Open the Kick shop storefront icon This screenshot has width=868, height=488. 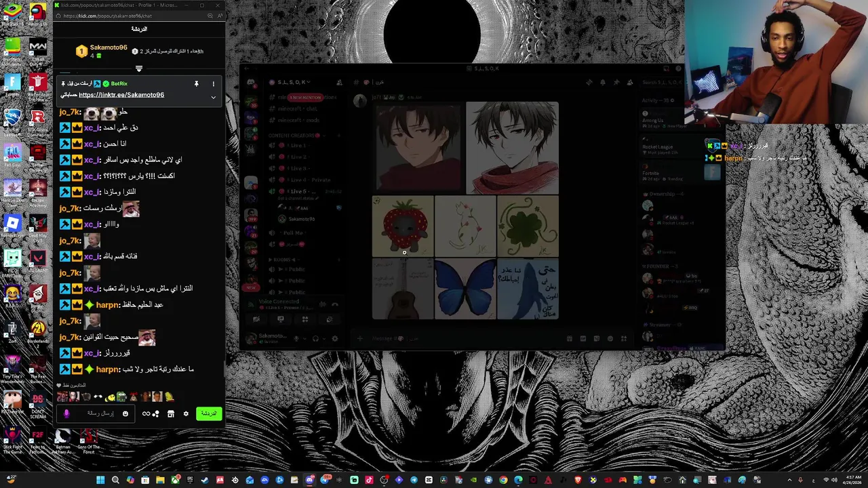click(171, 413)
